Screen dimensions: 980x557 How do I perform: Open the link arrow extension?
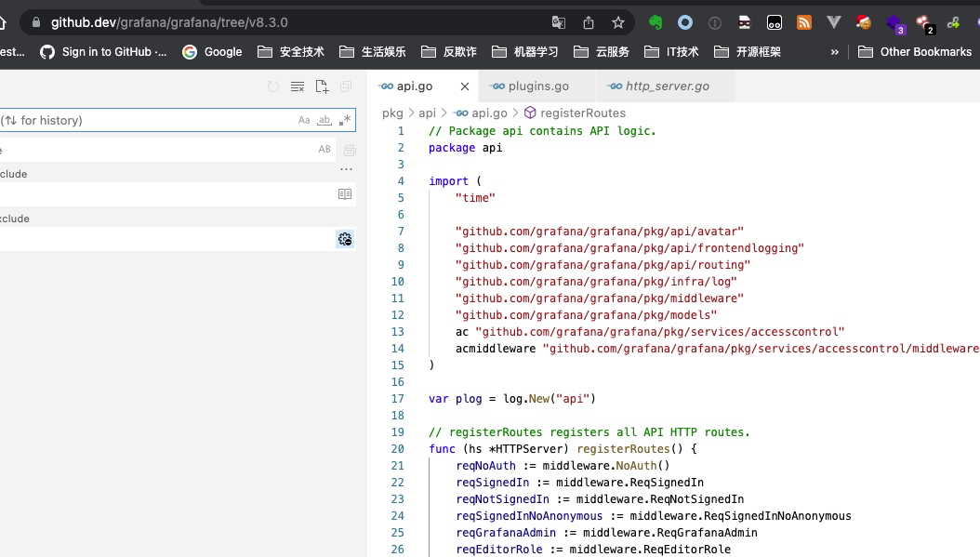(953, 23)
